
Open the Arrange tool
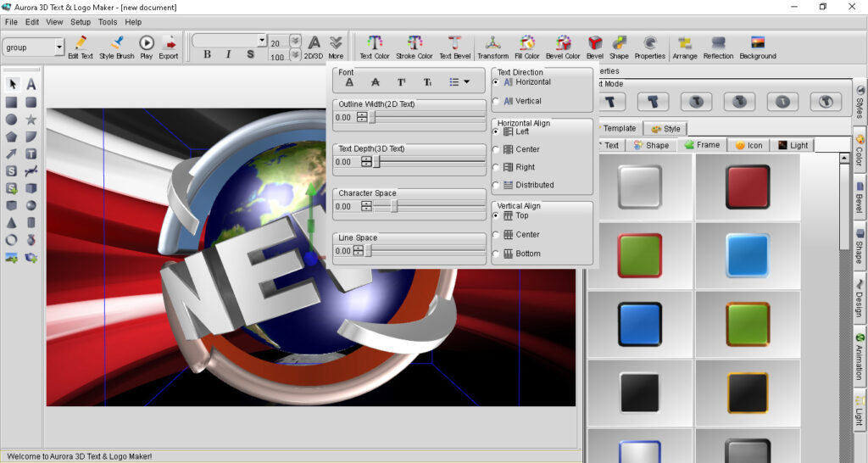coord(685,47)
